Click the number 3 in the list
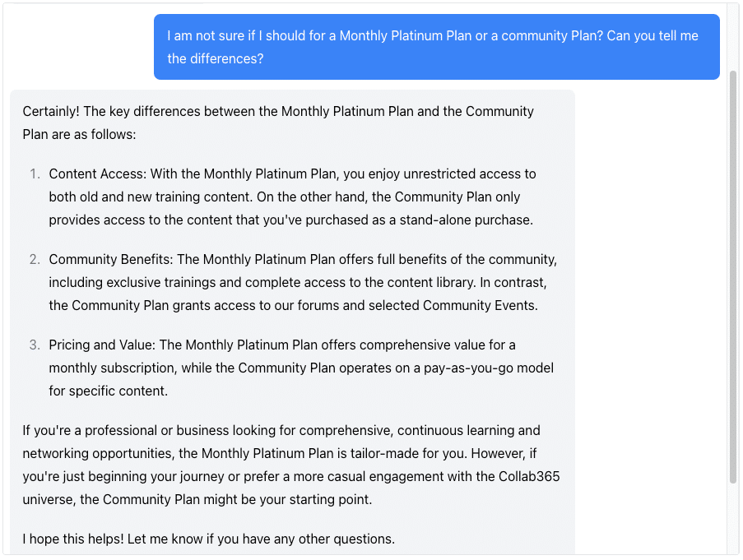This screenshot has width=743, height=560. [34, 345]
